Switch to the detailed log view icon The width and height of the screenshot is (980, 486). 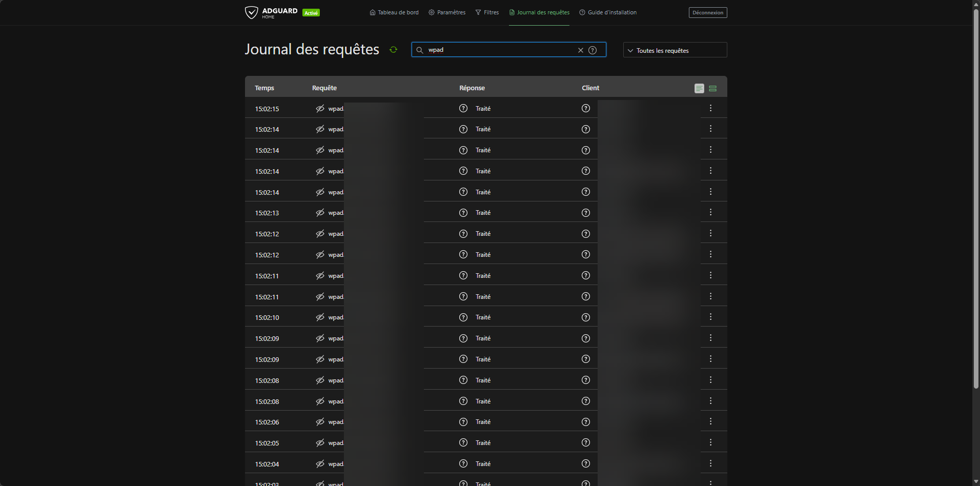699,89
